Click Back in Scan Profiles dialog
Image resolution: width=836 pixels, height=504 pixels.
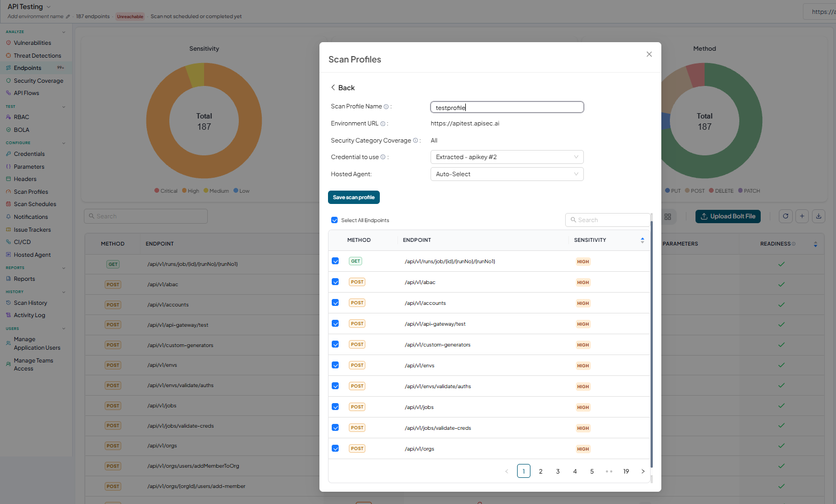coord(343,88)
